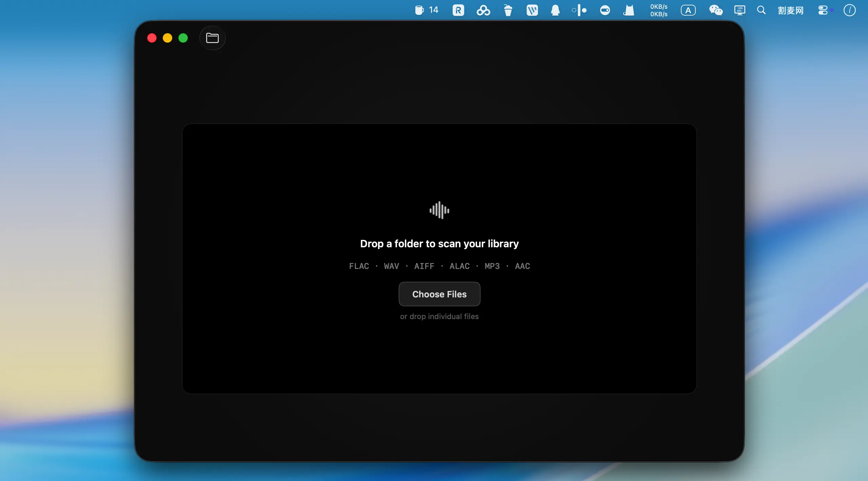Open the cup icon showing 14 in menu bar
The image size is (868, 481).
click(427, 10)
